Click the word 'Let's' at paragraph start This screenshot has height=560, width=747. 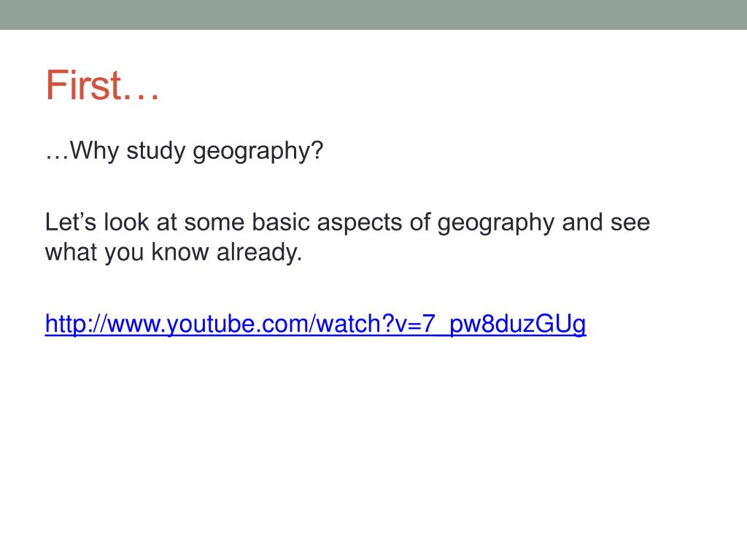(x=71, y=222)
